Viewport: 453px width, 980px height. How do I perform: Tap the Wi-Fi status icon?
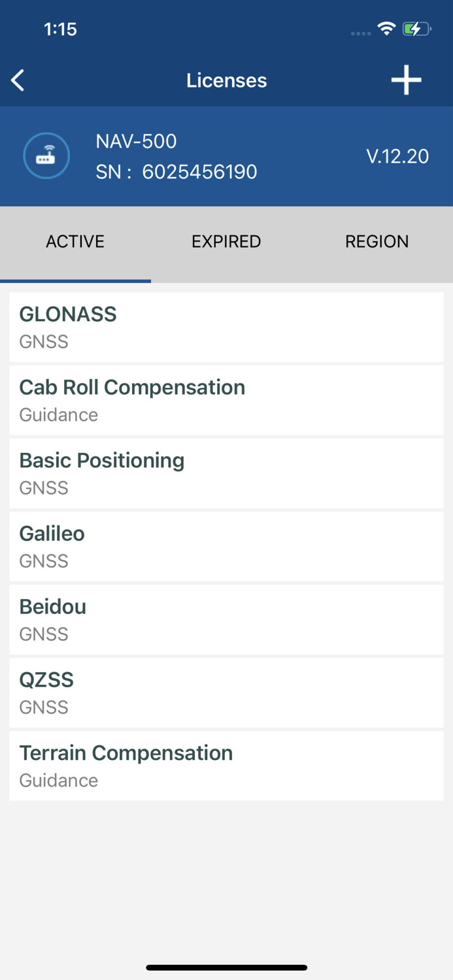[x=386, y=28]
